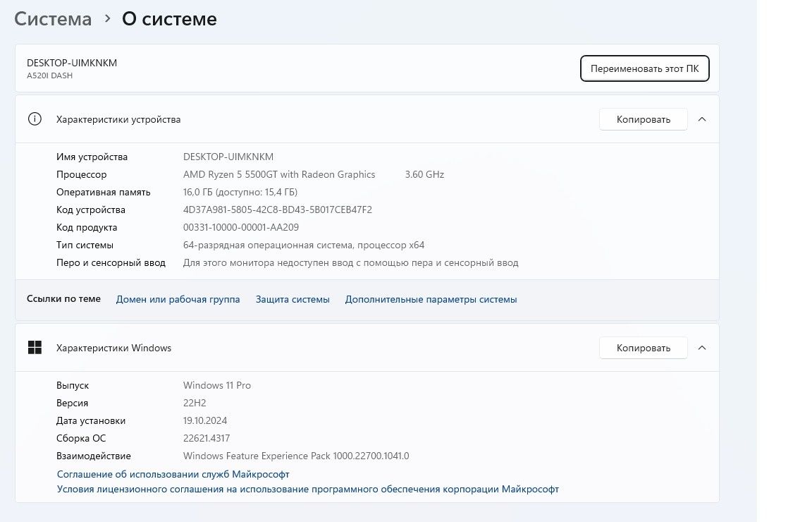
Task: Click the 16,0 ГБ memory value
Action: [x=240, y=192]
